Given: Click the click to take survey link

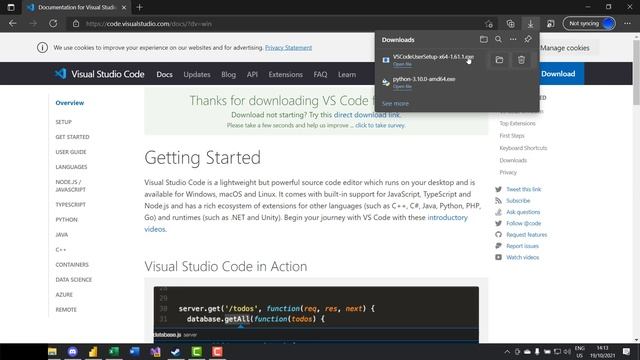Looking at the screenshot, I should pyautogui.click(x=380, y=125).
